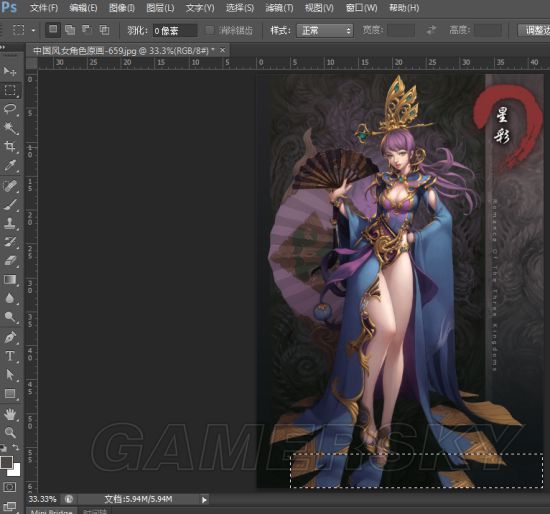Select the Path Selection tool

(9, 375)
